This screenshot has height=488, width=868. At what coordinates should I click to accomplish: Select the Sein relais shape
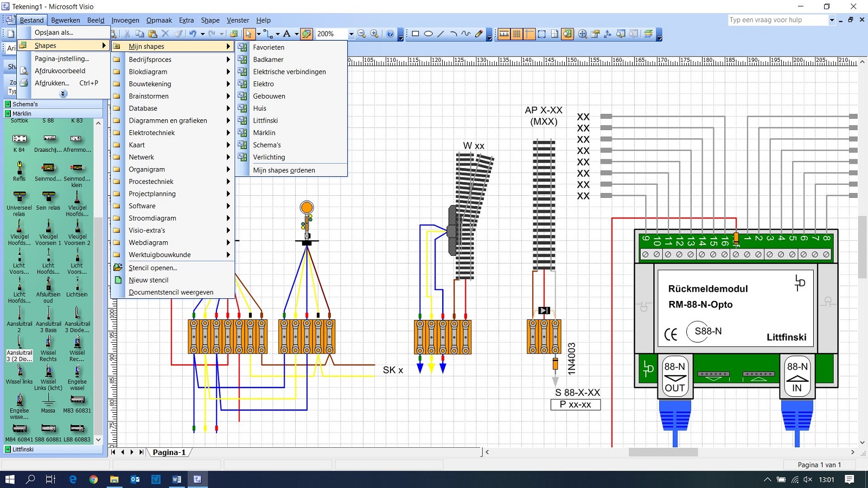pyautogui.click(x=48, y=201)
